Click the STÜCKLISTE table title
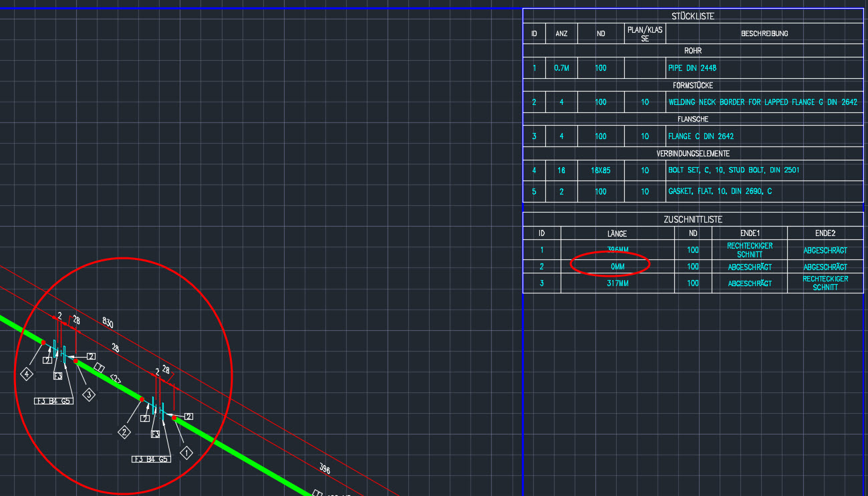The image size is (868, 496). [693, 16]
